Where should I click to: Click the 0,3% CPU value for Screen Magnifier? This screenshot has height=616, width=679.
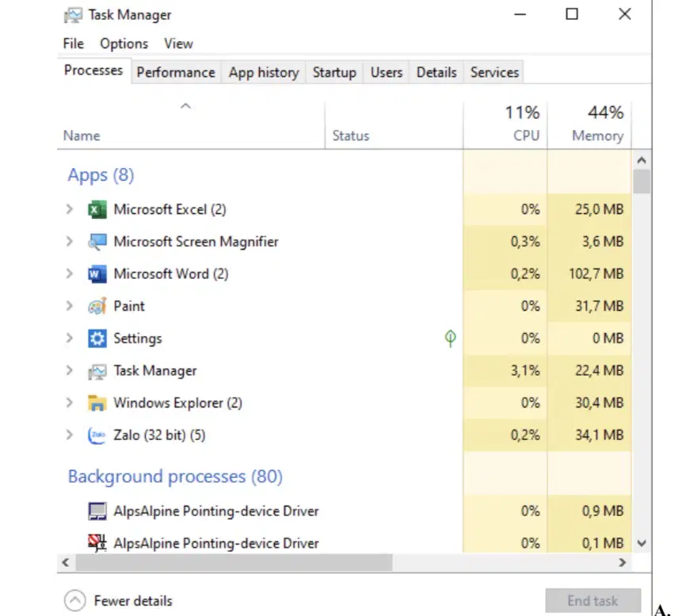(x=525, y=242)
